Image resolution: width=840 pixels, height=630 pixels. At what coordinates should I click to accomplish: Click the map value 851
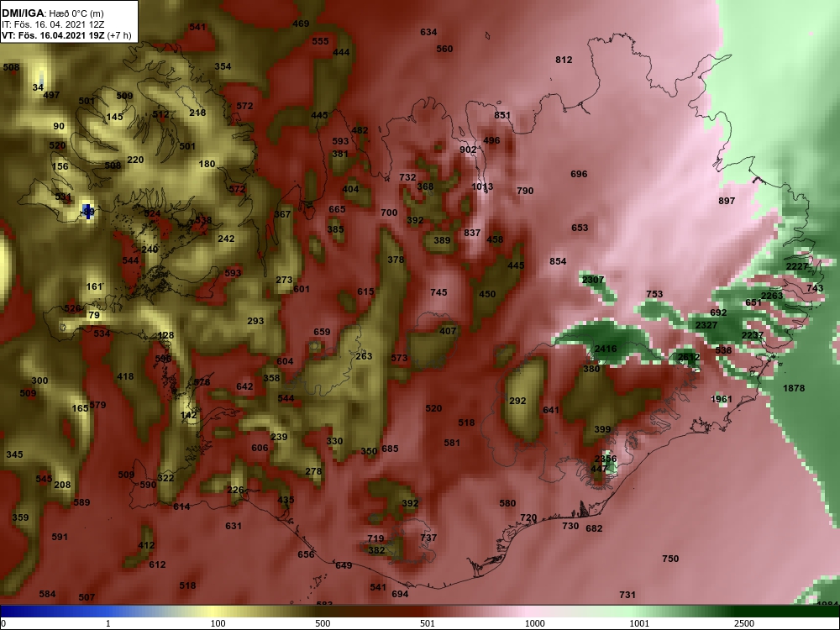click(502, 115)
